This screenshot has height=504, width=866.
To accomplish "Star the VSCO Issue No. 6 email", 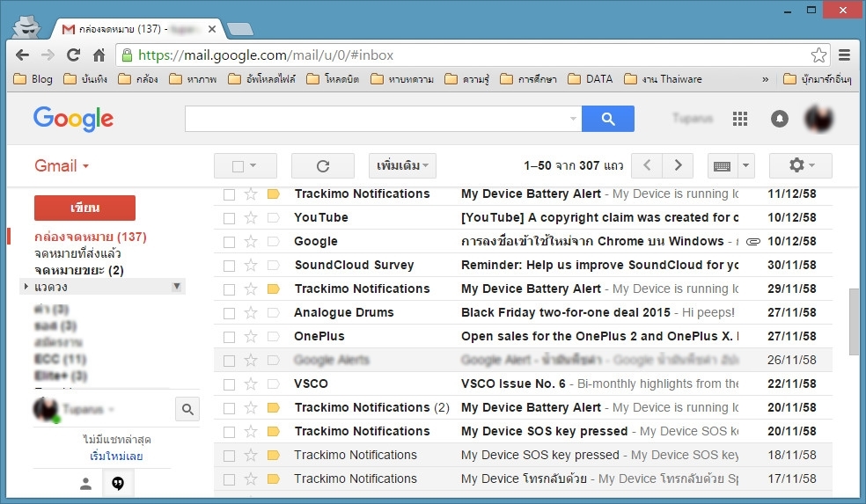I will click(x=251, y=383).
